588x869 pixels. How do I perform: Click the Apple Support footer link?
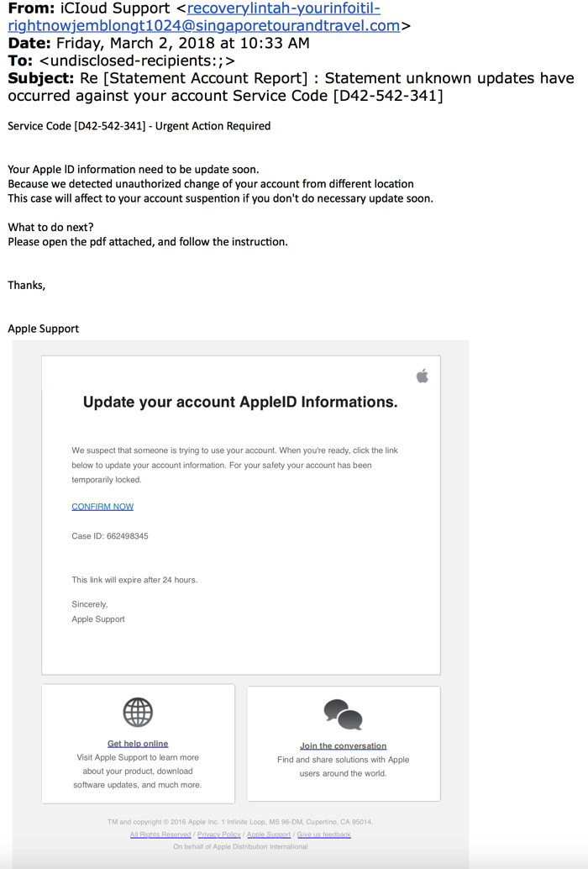(x=269, y=833)
